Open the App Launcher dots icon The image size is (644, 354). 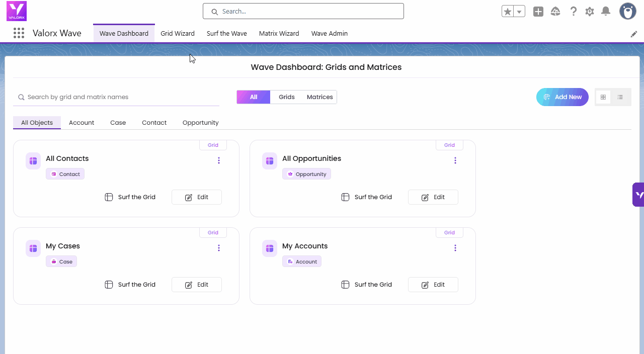[19, 33]
